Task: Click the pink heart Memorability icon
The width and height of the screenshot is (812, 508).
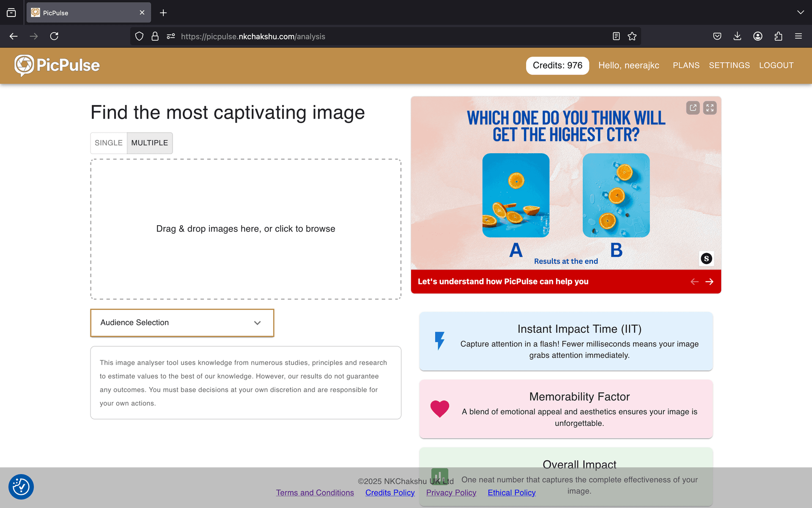Action: (440, 409)
